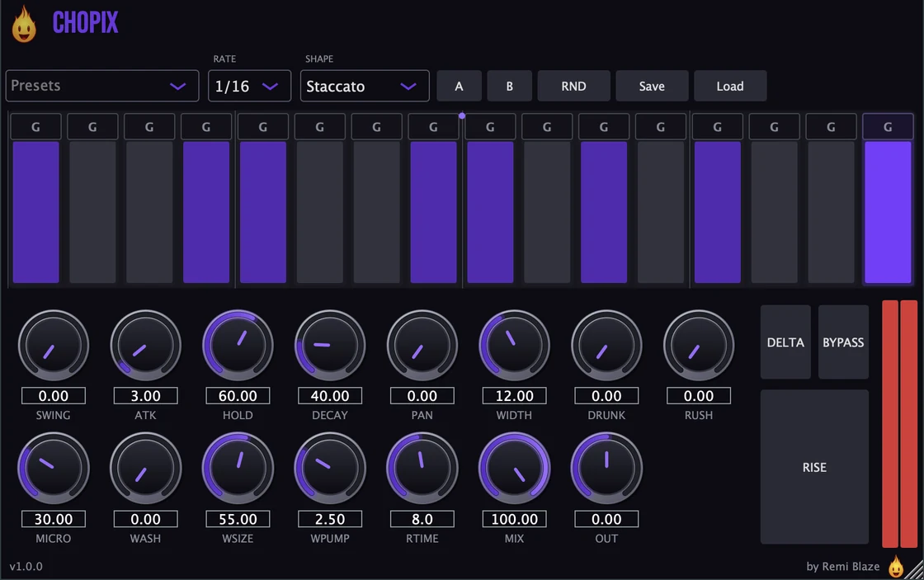Toggle the eleventh step bar in the sequencer

point(604,212)
